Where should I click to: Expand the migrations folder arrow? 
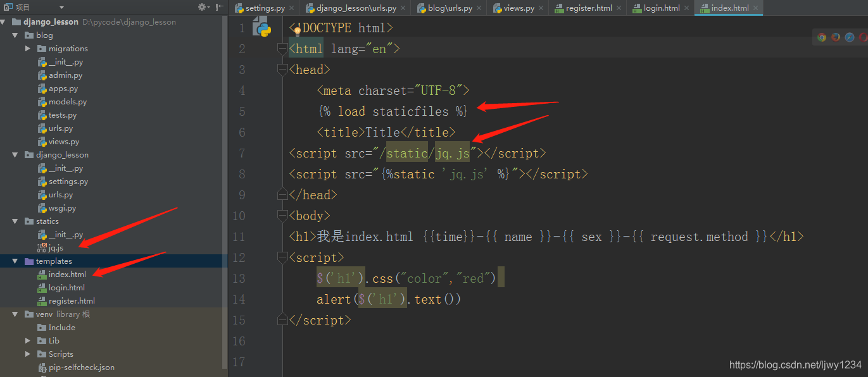(28, 48)
